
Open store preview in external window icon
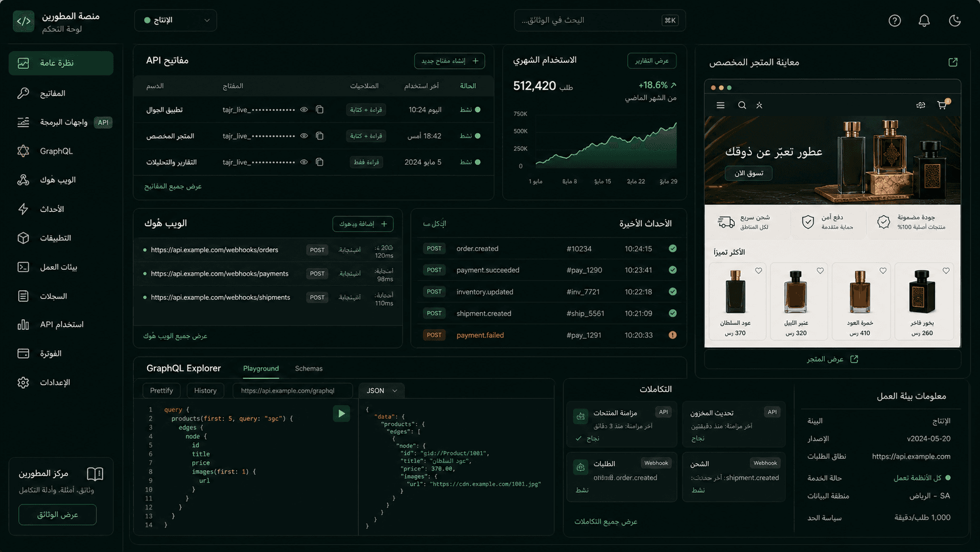click(953, 62)
